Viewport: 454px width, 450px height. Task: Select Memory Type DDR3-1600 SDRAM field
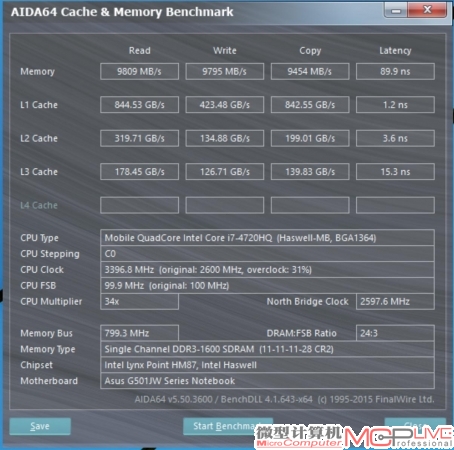coord(267,349)
